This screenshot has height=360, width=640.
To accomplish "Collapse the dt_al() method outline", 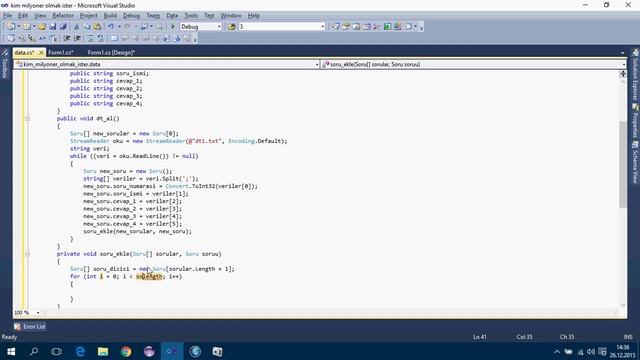I will (x=27, y=118).
